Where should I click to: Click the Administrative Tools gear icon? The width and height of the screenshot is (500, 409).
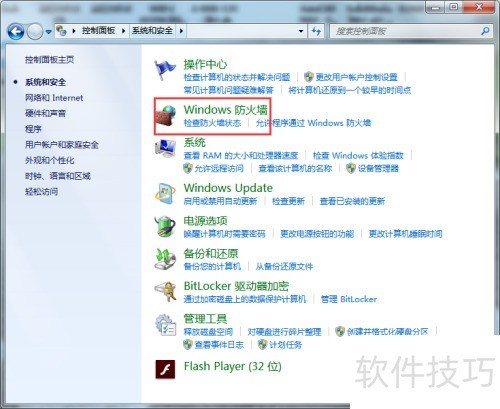point(166,325)
